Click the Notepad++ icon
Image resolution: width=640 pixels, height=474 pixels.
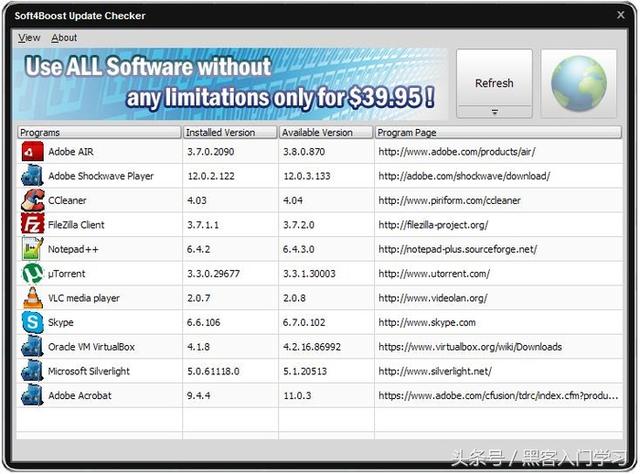click(x=32, y=249)
